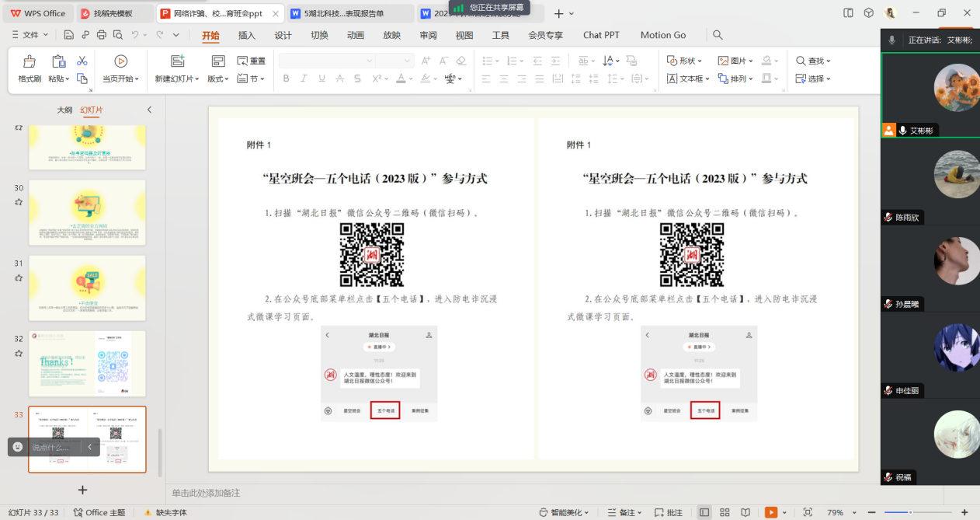Click the add slide plus icon below thumbnails
Viewport: 980px width, 520px height.
click(x=83, y=490)
